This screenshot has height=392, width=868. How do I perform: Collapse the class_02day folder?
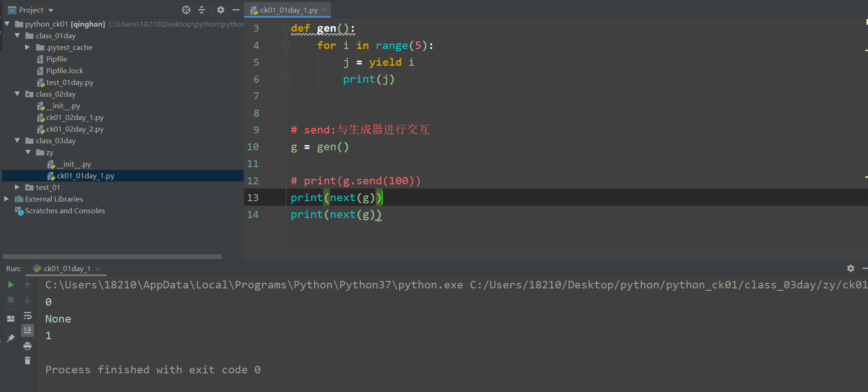click(x=17, y=94)
